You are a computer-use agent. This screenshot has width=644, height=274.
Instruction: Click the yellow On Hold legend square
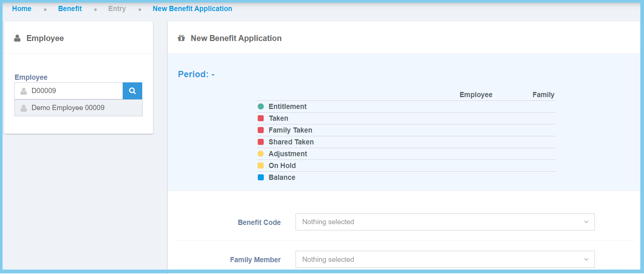(261, 166)
